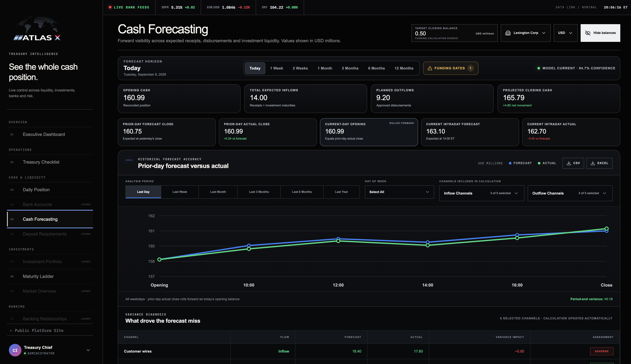
Task: Toggle the Forecast series legend
Action: pyautogui.click(x=520, y=163)
